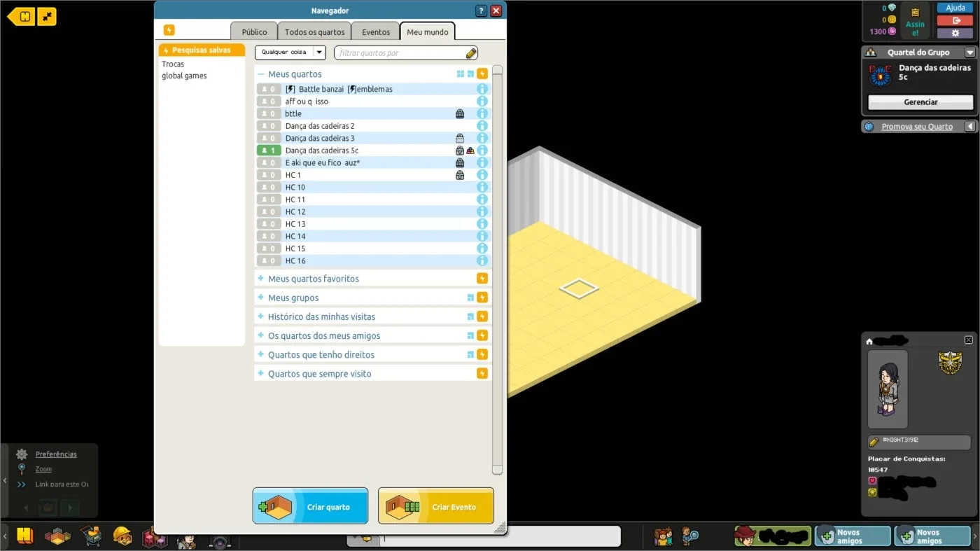Click the lock icon on HC 1 row
Viewport: 980px width, 551px height.
tap(460, 175)
